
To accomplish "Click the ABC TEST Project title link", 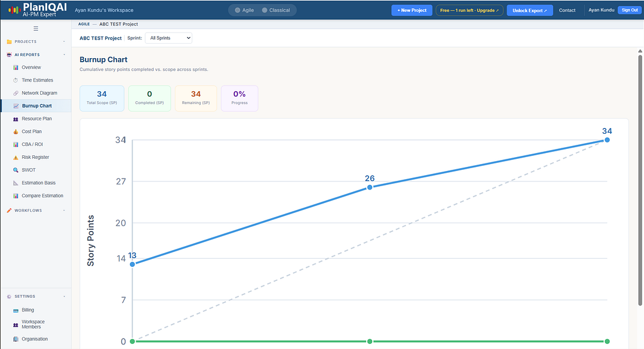I will (x=101, y=38).
